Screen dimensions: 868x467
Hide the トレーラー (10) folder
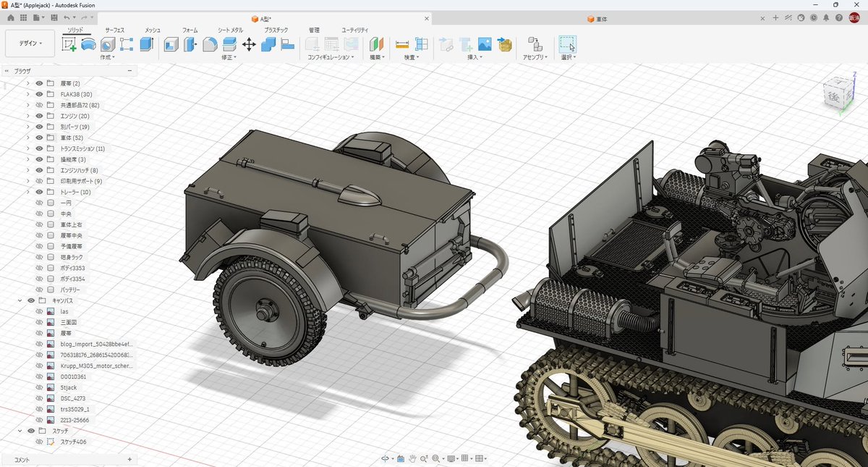[39, 192]
